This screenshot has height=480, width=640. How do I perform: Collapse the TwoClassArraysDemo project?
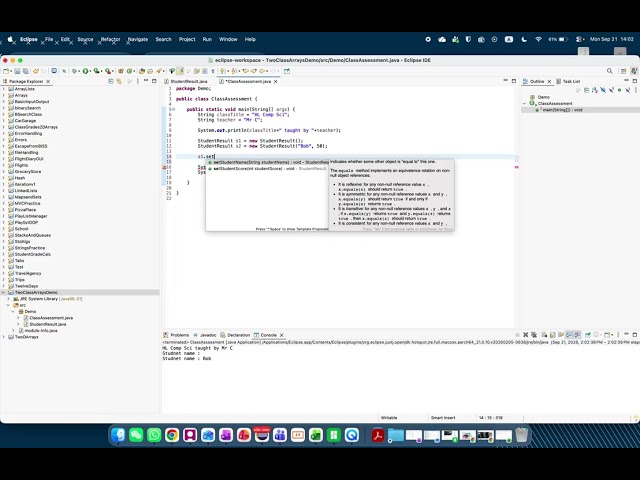pyautogui.click(x=4, y=293)
